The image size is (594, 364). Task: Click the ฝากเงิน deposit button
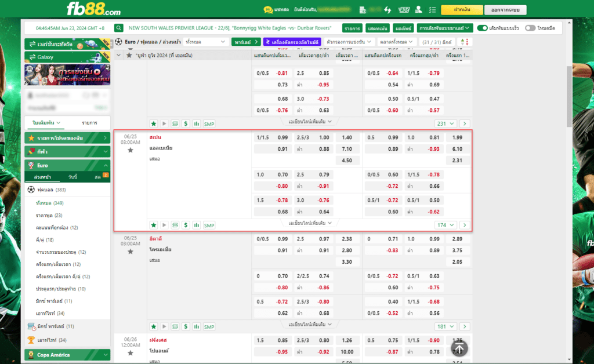(x=462, y=10)
